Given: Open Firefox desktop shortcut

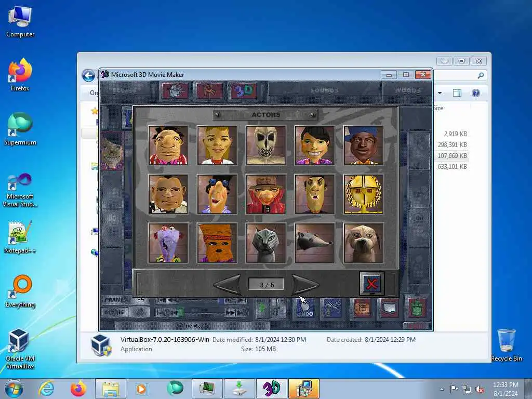Looking at the screenshot, I should (x=20, y=75).
